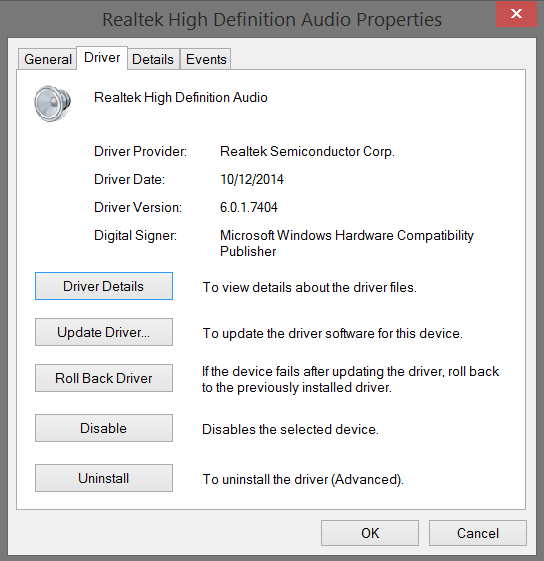Select the Driver tab
This screenshot has width=544, height=561.
(102, 58)
